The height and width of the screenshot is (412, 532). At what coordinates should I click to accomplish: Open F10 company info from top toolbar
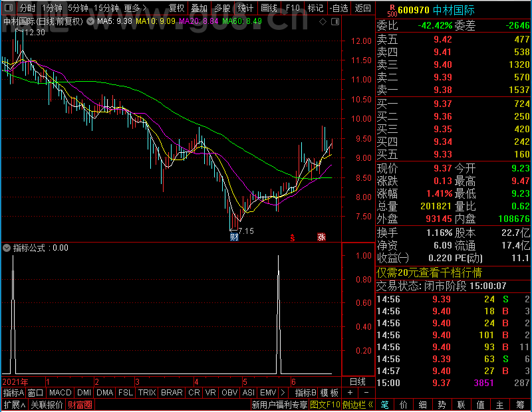coord(293,8)
